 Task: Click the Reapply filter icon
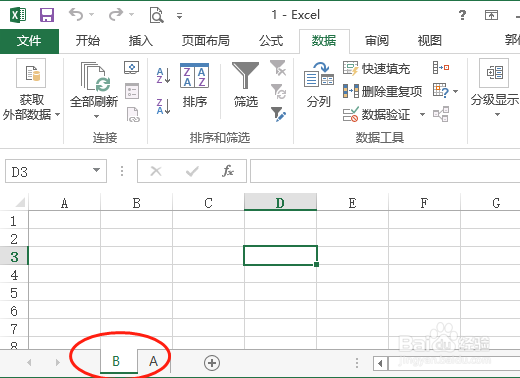(x=278, y=91)
